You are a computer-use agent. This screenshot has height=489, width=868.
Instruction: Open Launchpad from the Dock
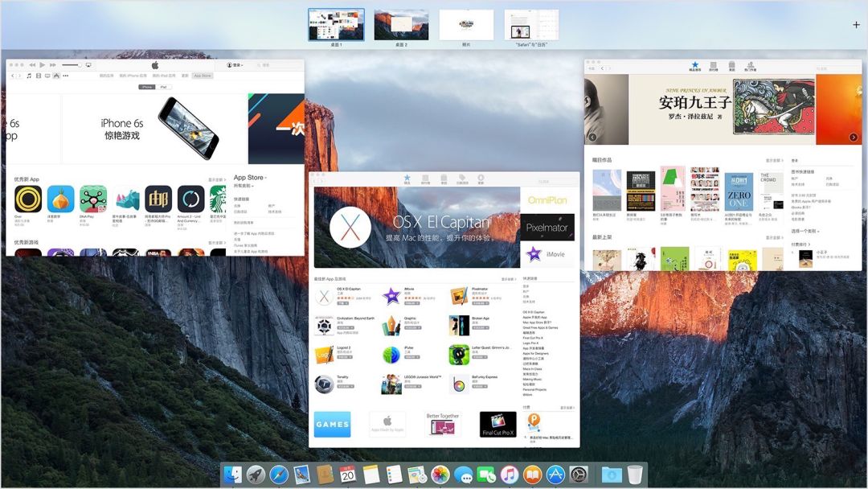coord(256,475)
